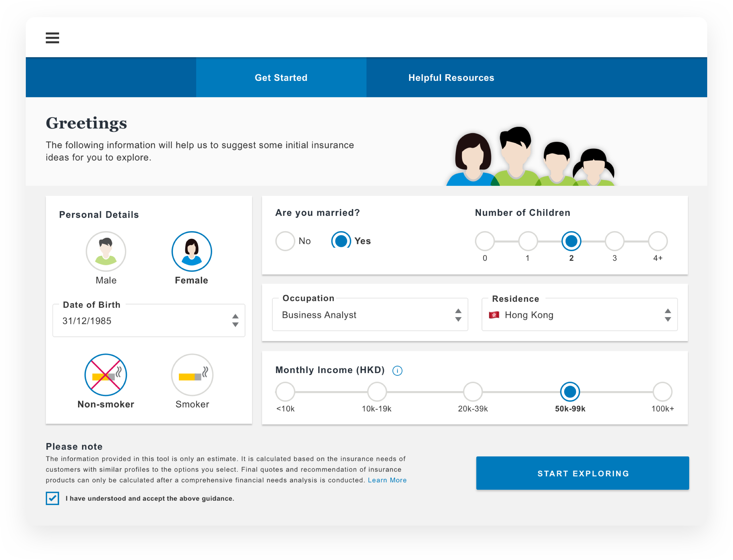
Task: Select Yes for married question
Action: pos(341,241)
